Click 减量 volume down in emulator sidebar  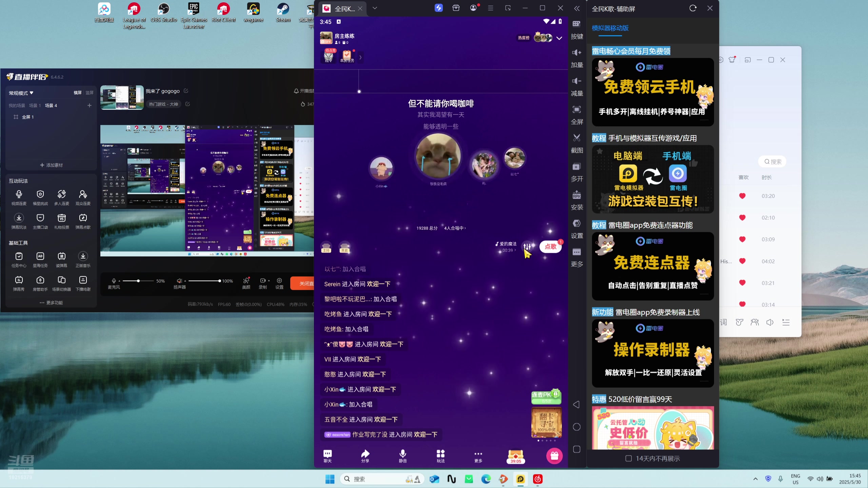click(577, 87)
